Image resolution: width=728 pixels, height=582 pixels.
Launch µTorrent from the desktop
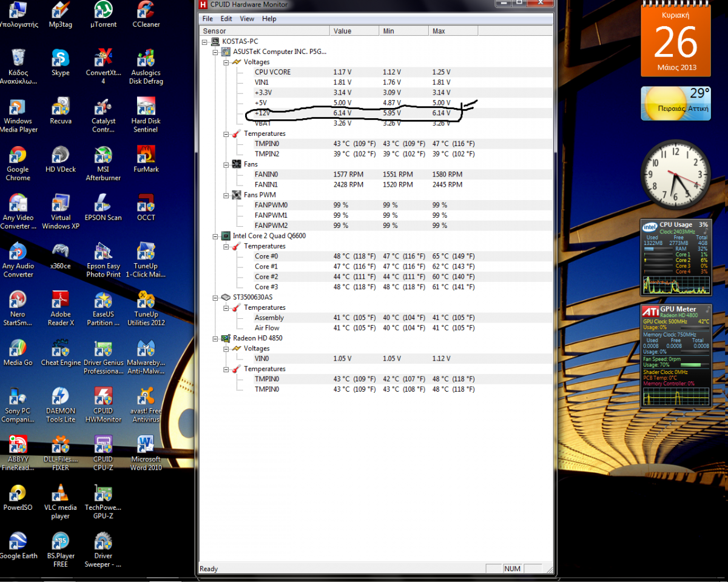(x=103, y=15)
